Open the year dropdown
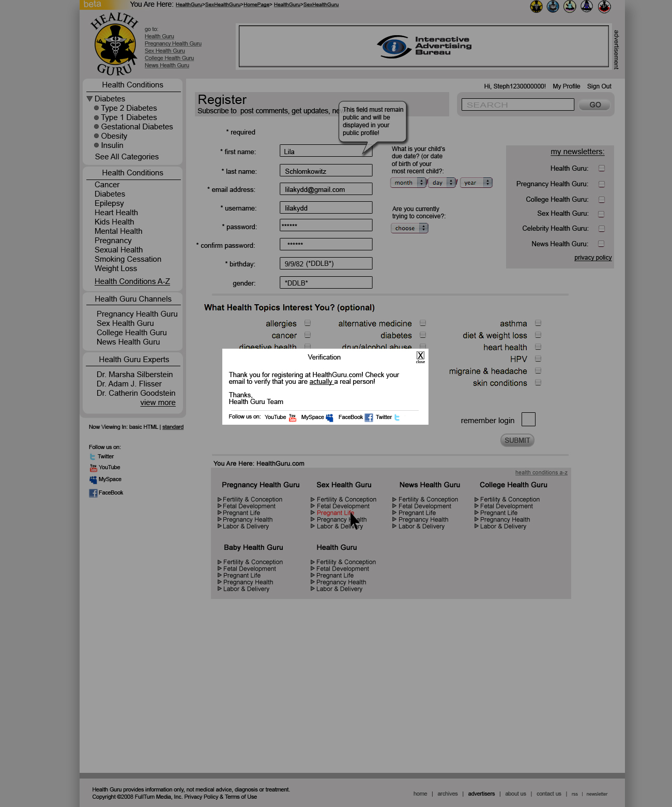 tap(476, 183)
